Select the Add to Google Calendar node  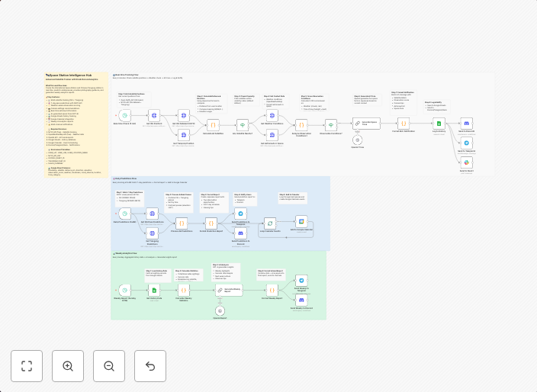point(301,221)
